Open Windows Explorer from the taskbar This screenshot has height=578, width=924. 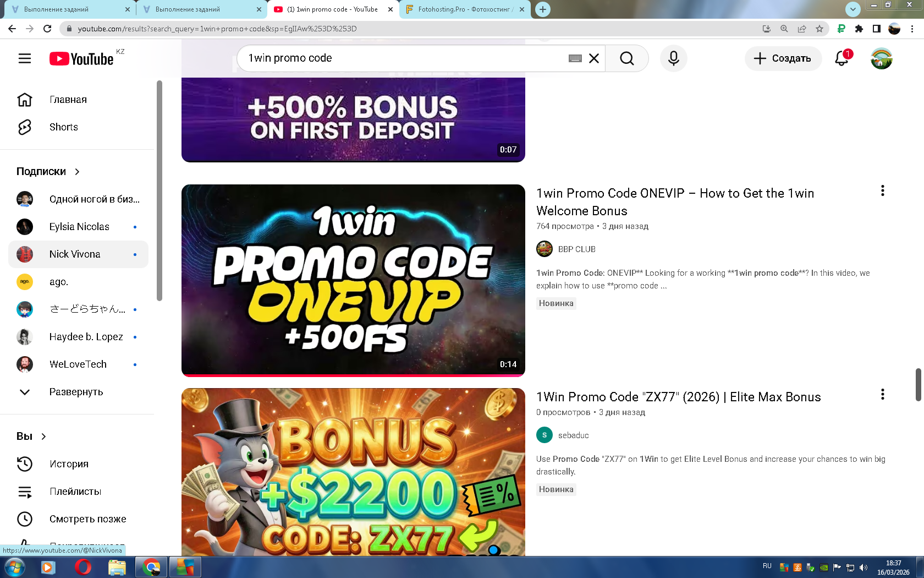117,567
